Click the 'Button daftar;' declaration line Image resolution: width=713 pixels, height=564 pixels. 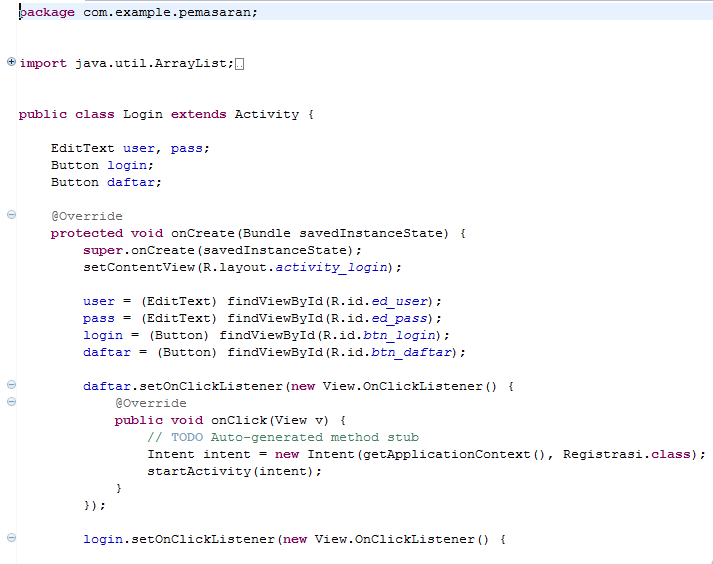[106, 182]
